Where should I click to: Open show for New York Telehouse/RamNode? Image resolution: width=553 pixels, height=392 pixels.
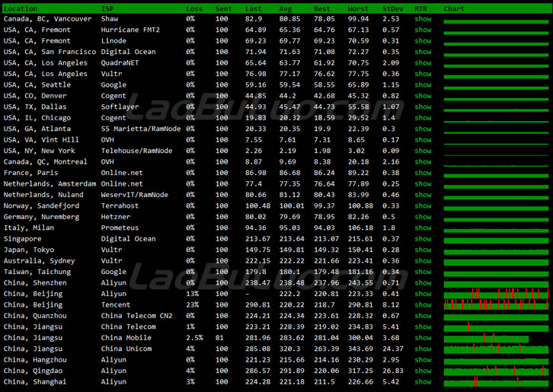[x=423, y=151]
